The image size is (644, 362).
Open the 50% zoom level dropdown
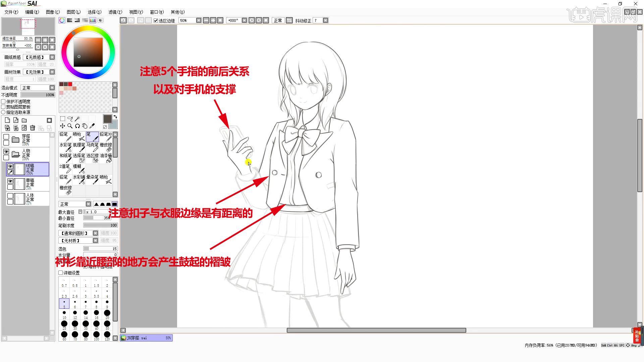[199, 20]
